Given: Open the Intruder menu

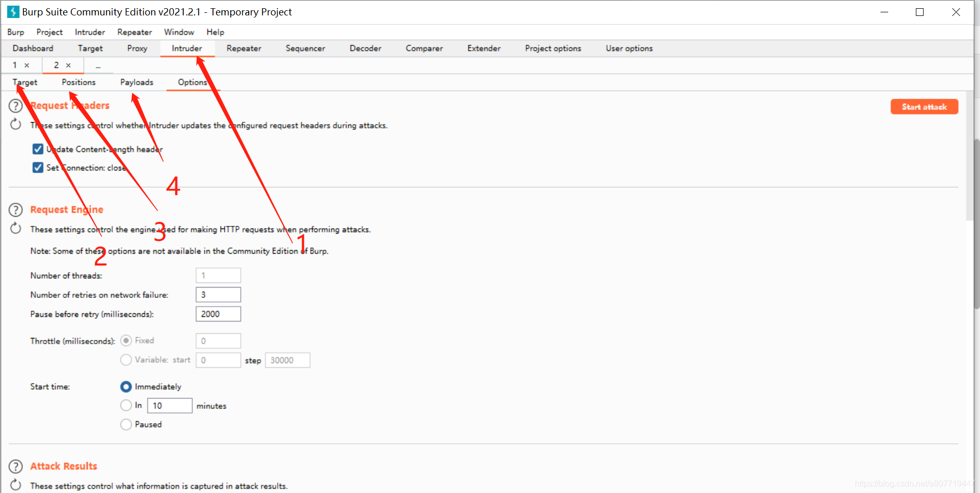Looking at the screenshot, I should coord(90,32).
